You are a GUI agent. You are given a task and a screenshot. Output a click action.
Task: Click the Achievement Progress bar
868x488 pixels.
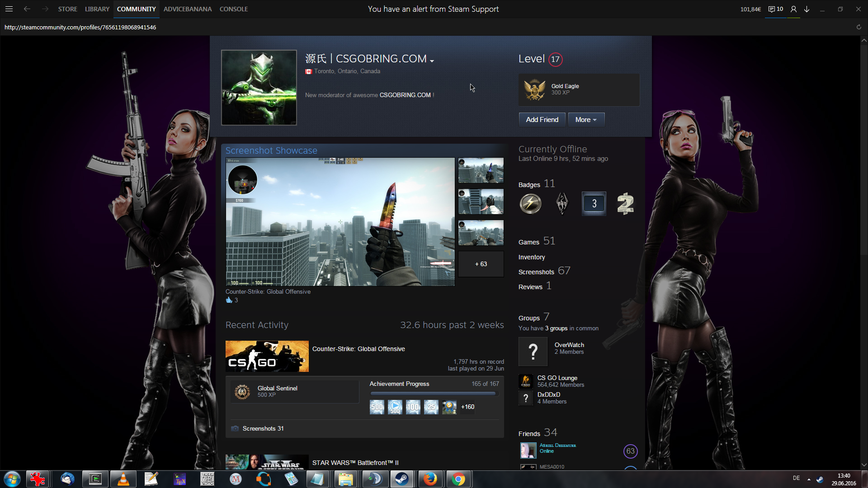(x=434, y=394)
